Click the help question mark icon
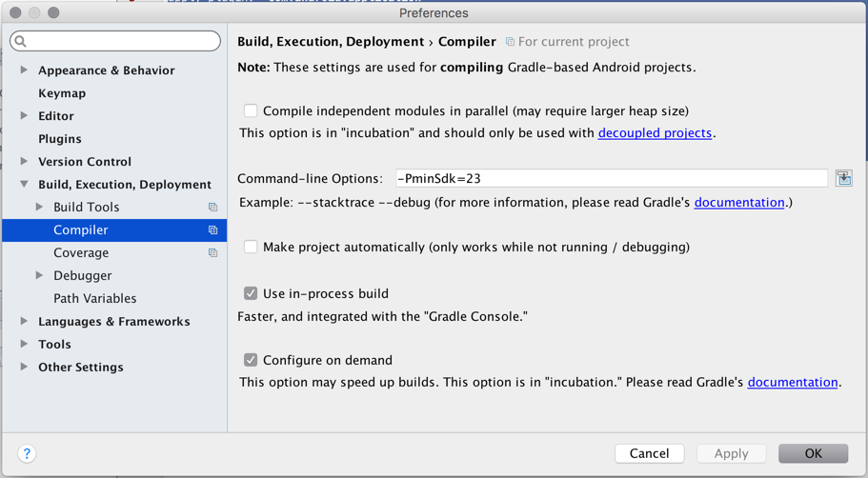The width and height of the screenshot is (868, 478). point(27,453)
